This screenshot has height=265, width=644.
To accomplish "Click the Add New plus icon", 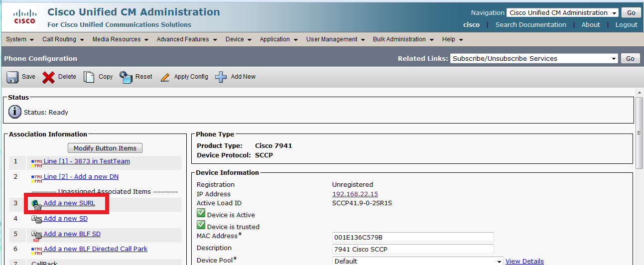I will tap(221, 77).
